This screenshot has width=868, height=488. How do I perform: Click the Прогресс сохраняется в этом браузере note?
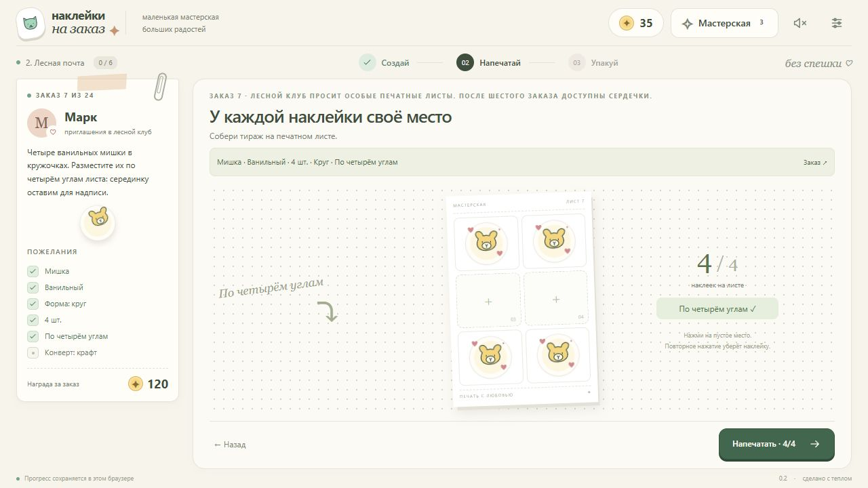click(x=79, y=479)
